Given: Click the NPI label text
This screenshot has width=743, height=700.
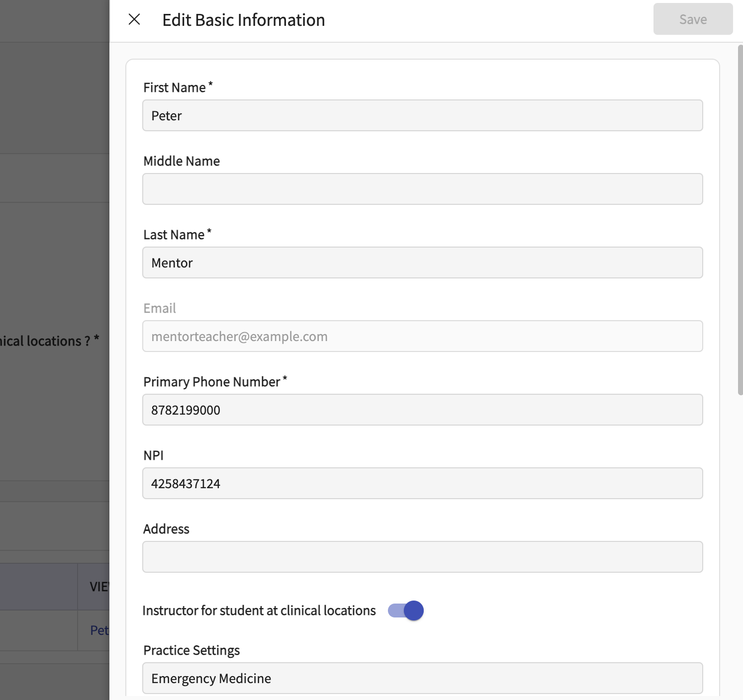Looking at the screenshot, I should point(153,455).
